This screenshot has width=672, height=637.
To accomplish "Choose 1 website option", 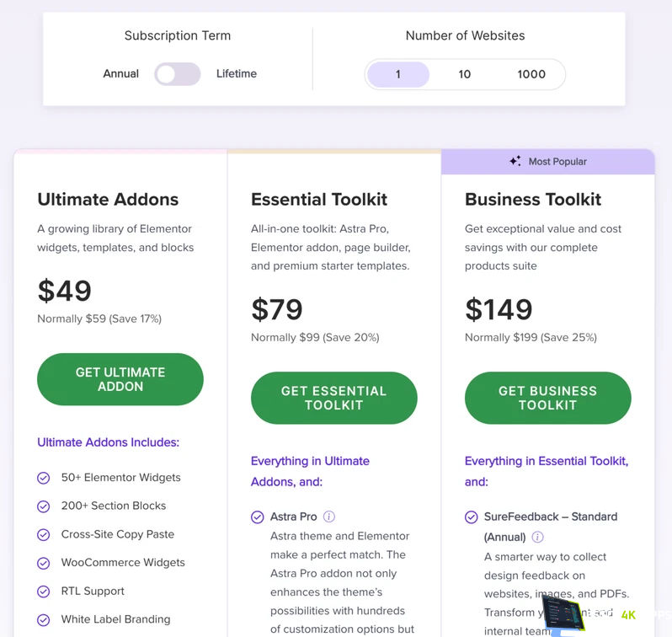I will click(x=398, y=74).
